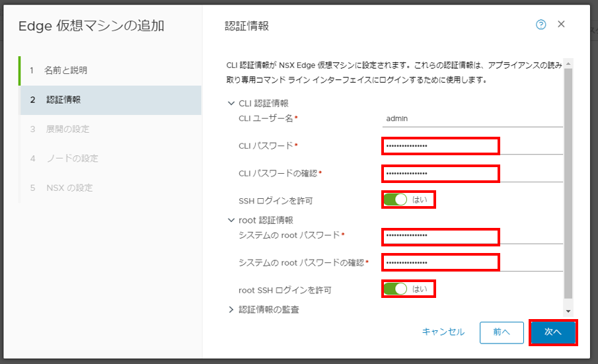Expand the 認証情報の監査 section
This screenshot has width=598, height=364.
[231, 309]
